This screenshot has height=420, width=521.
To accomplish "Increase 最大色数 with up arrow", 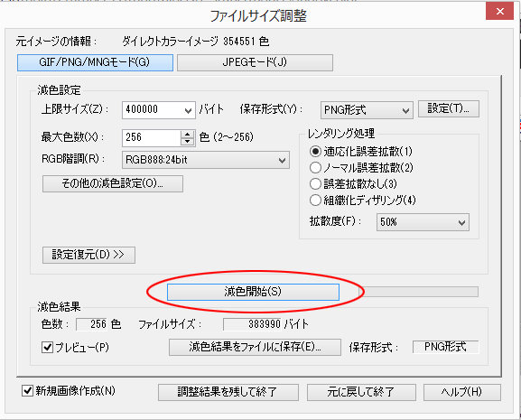I will click(x=188, y=134).
